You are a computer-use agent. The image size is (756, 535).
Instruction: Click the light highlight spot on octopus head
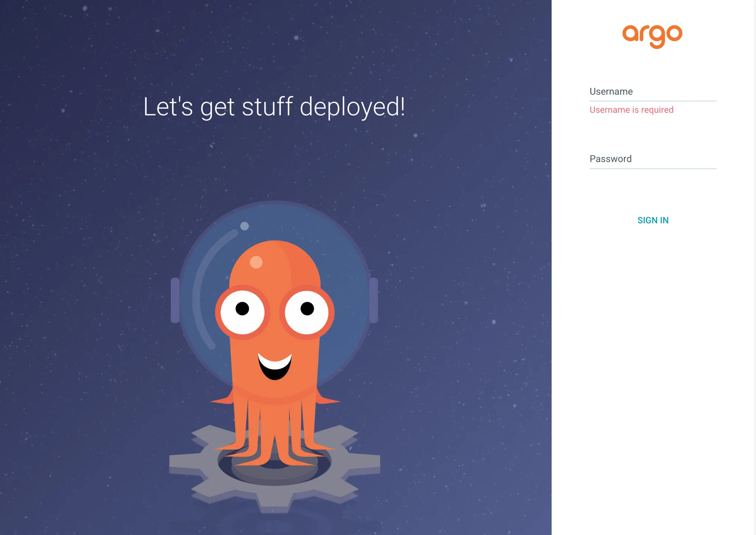click(256, 262)
